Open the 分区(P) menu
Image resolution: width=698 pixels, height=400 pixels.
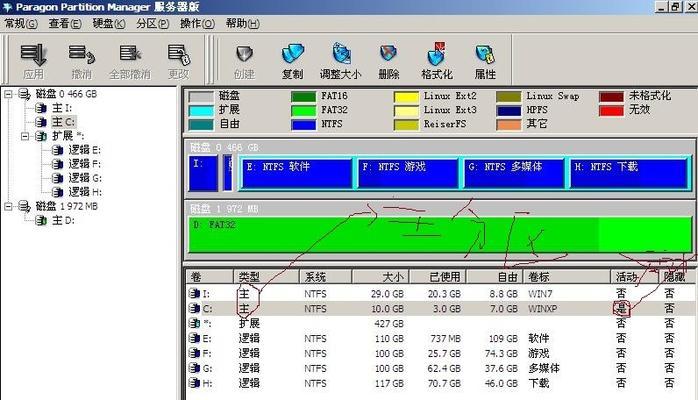(x=153, y=23)
